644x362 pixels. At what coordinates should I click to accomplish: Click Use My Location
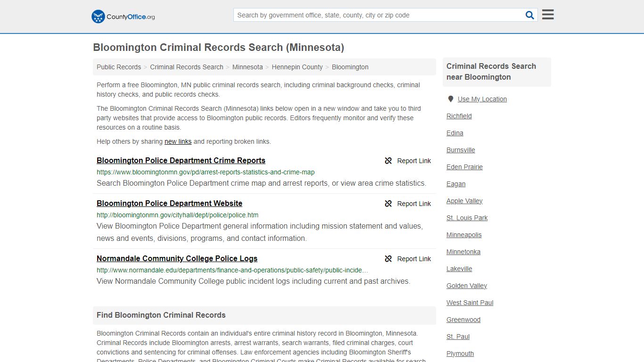482,99
